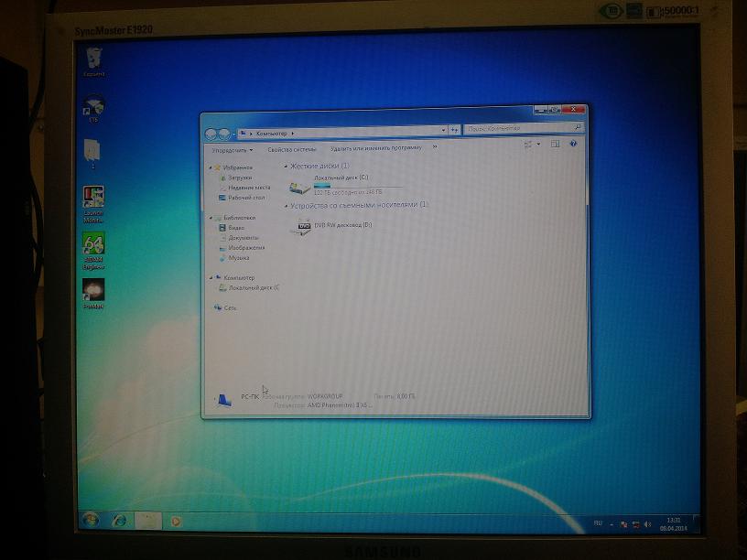This screenshot has width=747, height=560.
Task: Click the volume speaker tray icon
Action: click(x=647, y=524)
